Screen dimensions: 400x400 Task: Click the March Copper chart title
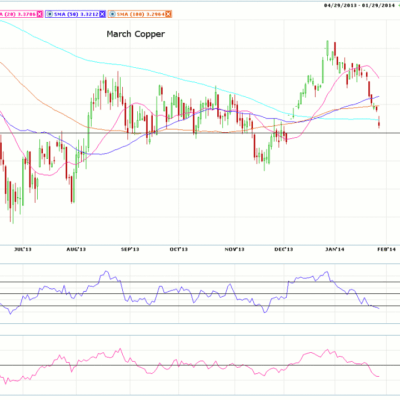136,34
